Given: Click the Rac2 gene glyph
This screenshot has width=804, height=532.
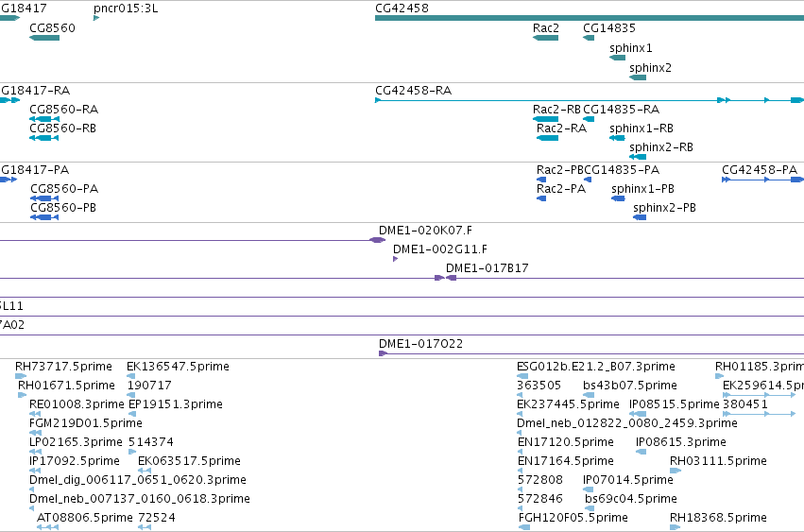Looking at the screenshot, I should coord(545,38).
